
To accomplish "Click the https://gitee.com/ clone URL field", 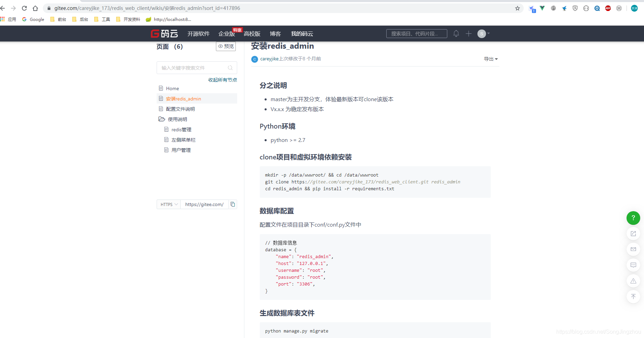I will pyautogui.click(x=205, y=204).
